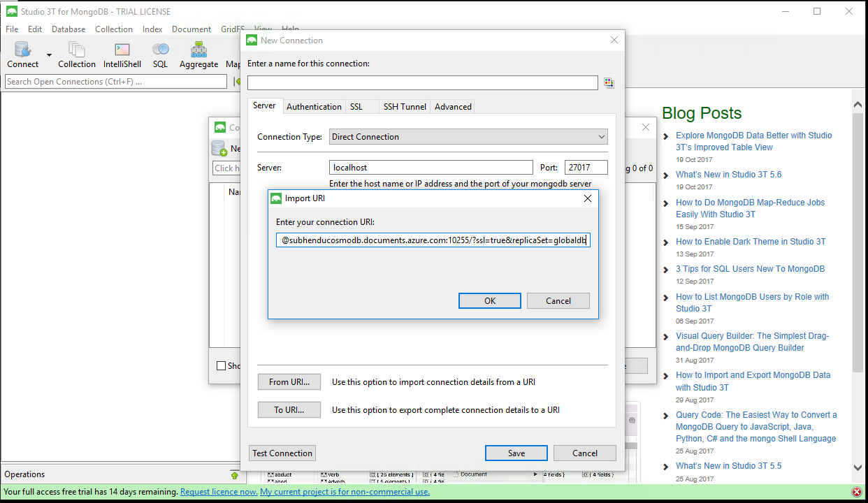The height and width of the screenshot is (503, 868).
Task: Click Cancel in New Connection dialog
Action: (585, 453)
